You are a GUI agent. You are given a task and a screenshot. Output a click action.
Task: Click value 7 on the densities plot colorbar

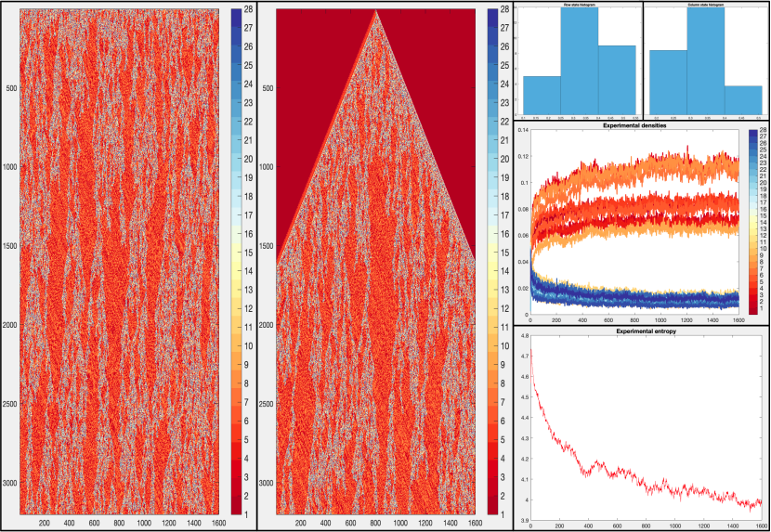[753, 269]
